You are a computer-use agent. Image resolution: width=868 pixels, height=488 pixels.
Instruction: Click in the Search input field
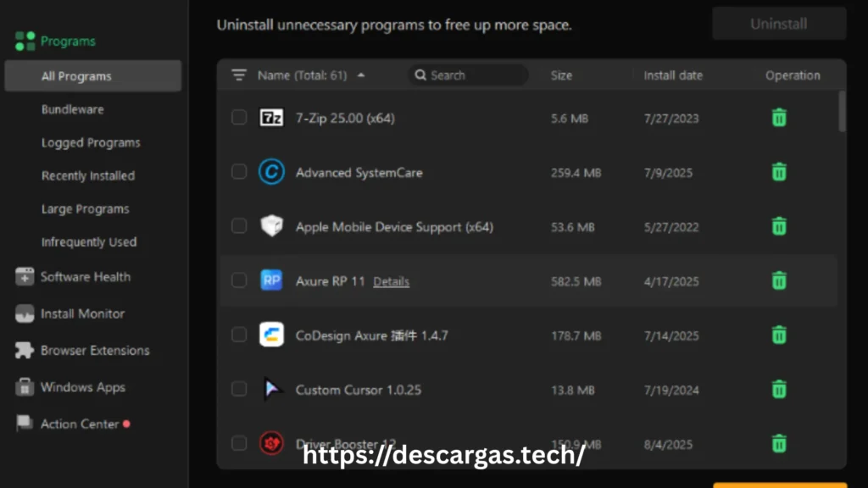click(468, 75)
